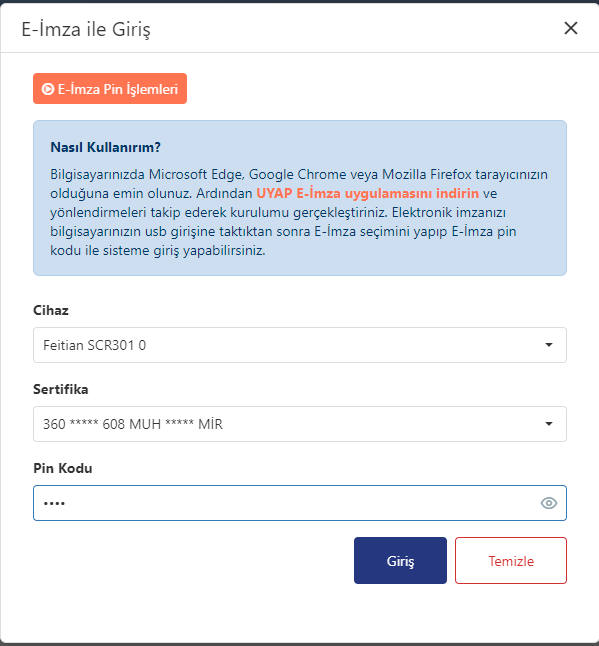Image resolution: width=599 pixels, height=646 pixels.
Task: Click the instructions paragraph in the blue box
Action: point(299,212)
